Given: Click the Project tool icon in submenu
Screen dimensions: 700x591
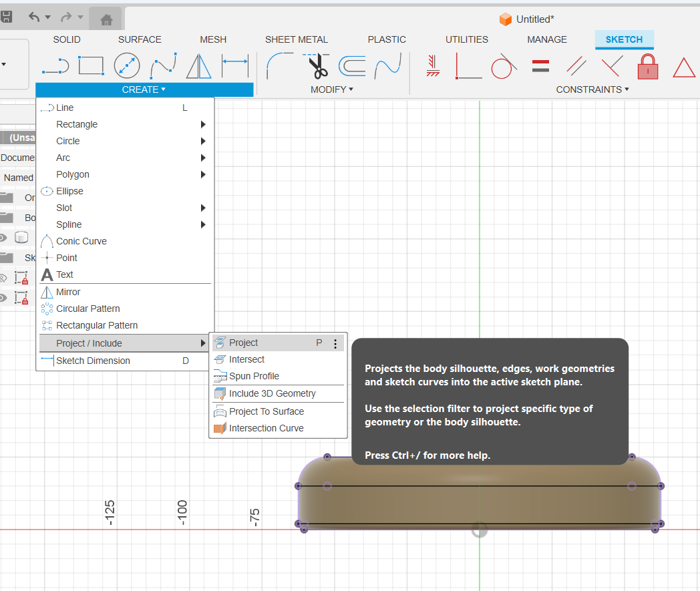Looking at the screenshot, I should pos(220,343).
